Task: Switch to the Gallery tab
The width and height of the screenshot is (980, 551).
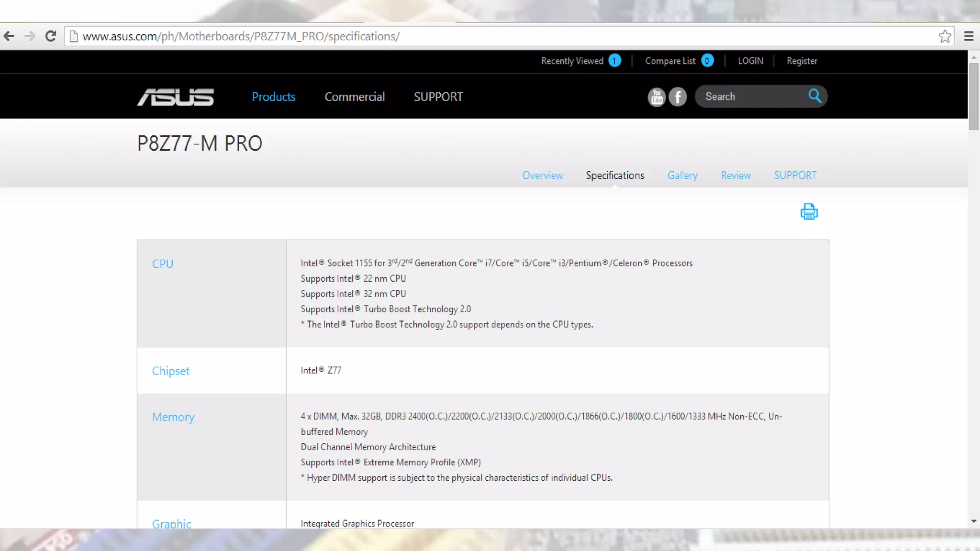Action: click(x=682, y=176)
